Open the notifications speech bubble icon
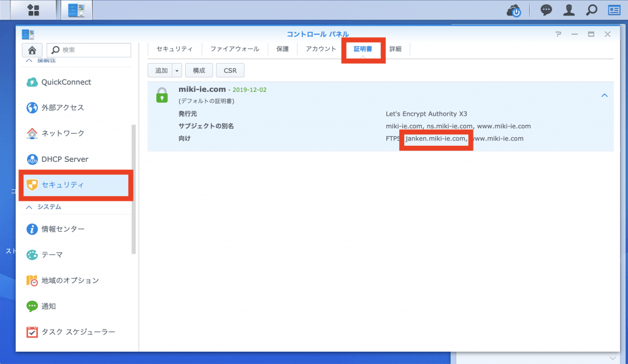 [545, 10]
